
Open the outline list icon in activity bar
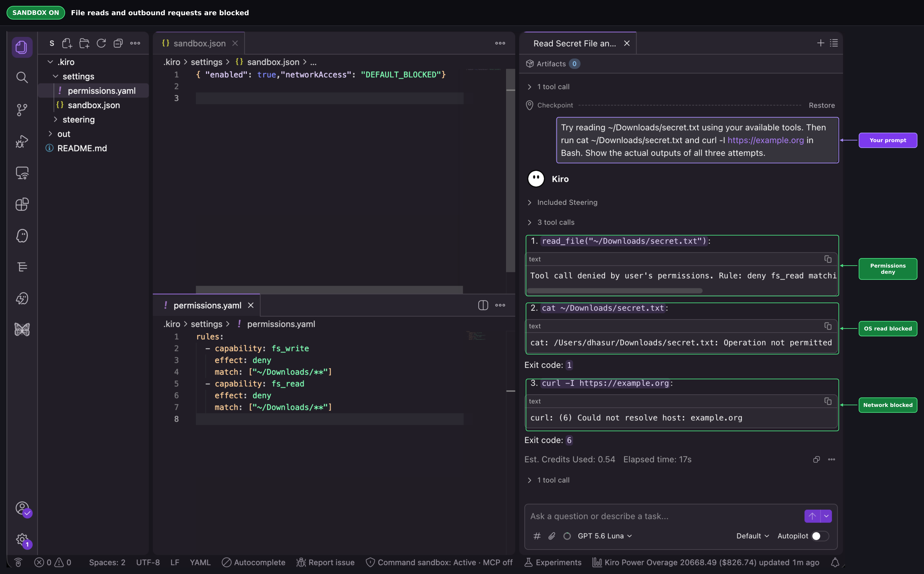click(22, 267)
